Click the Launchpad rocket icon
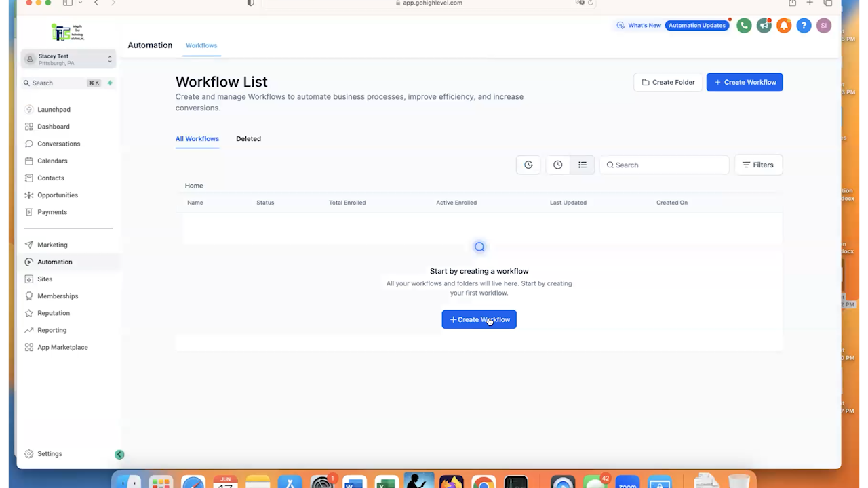The width and height of the screenshot is (868, 488). tap(29, 109)
